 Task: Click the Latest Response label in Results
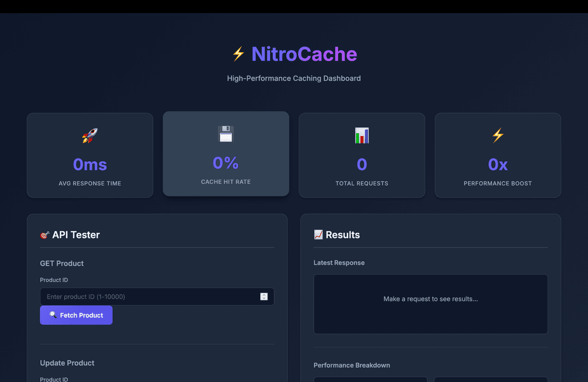click(339, 263)
